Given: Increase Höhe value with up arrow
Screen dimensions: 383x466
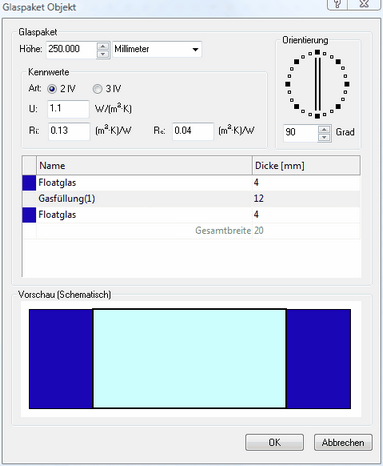Looking at the screenshot, I should [103, 46].
